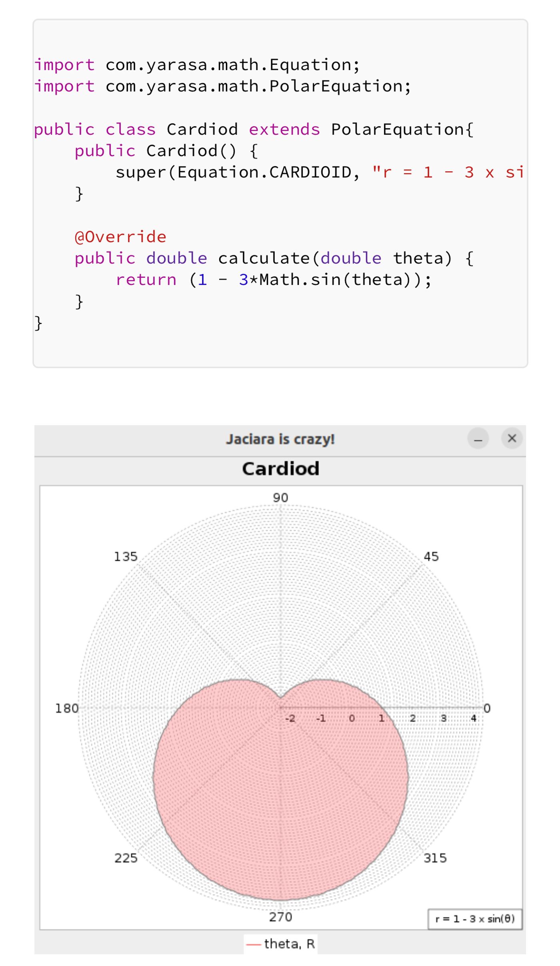Screen dimensions: 560x966
Task: Click the 225 degree angle label
Action: pos(126,858)
